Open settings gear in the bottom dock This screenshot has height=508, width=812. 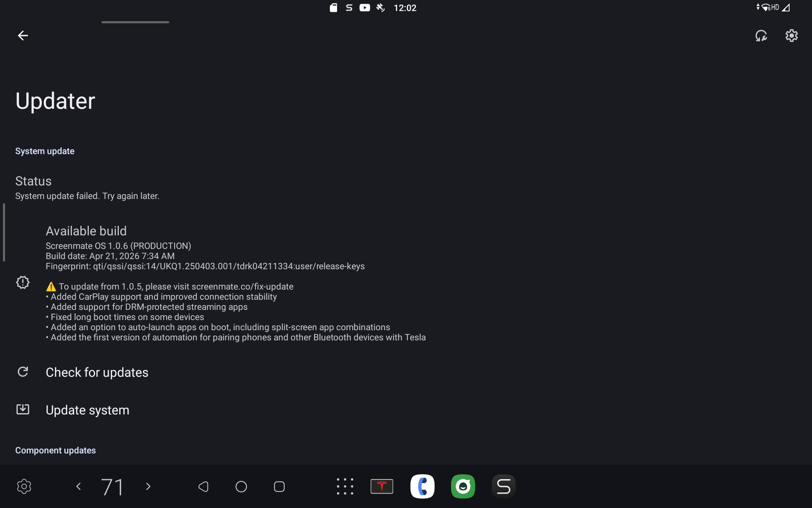pos(24,486)
